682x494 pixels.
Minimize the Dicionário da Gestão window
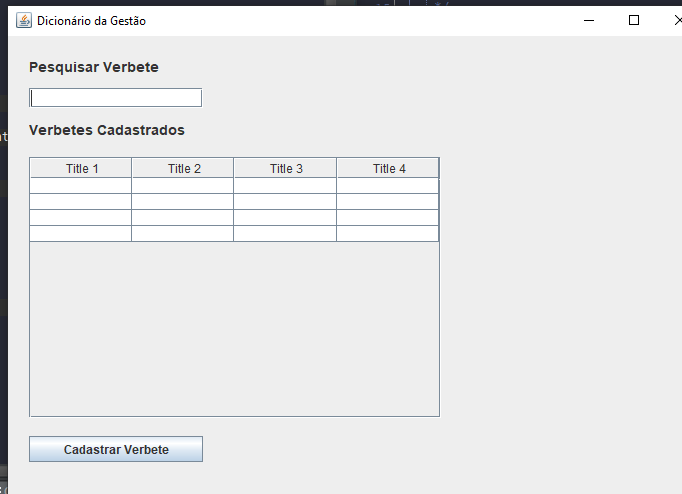[x=589, y=20]
